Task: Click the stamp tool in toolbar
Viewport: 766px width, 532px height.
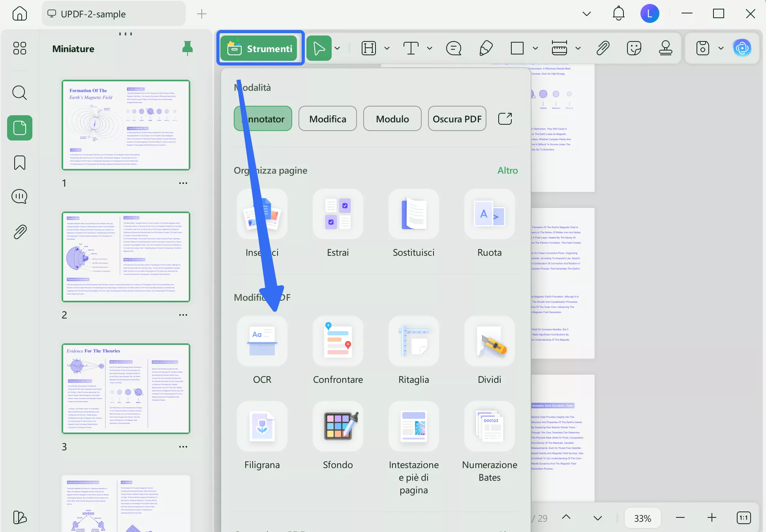Action: (665, 48)
